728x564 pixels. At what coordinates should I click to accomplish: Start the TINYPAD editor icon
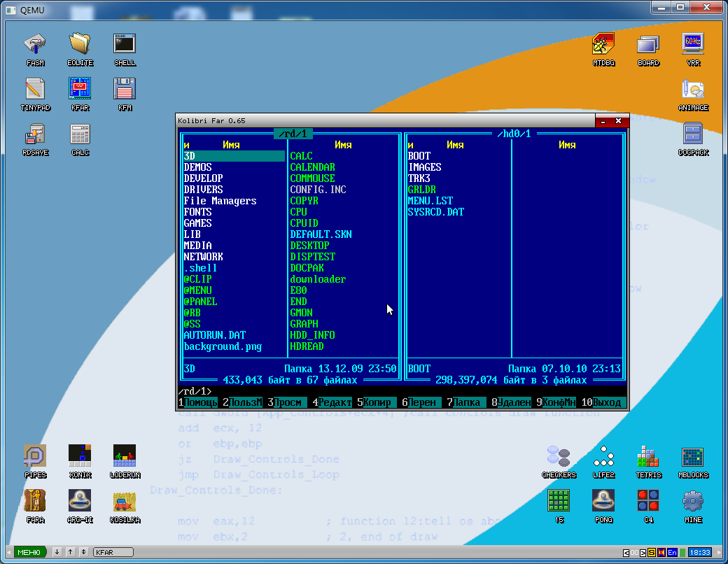[35, 94]
